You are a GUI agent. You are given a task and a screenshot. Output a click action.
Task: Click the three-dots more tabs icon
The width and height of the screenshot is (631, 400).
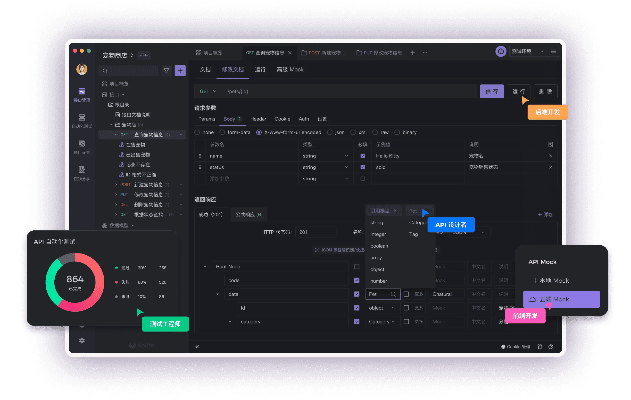pos(425,53)
